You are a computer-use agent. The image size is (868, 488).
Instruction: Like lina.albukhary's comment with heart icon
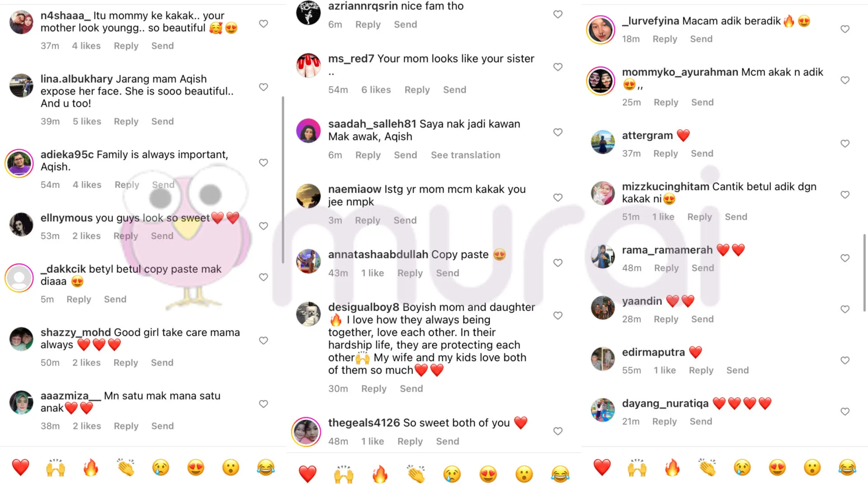264,87
